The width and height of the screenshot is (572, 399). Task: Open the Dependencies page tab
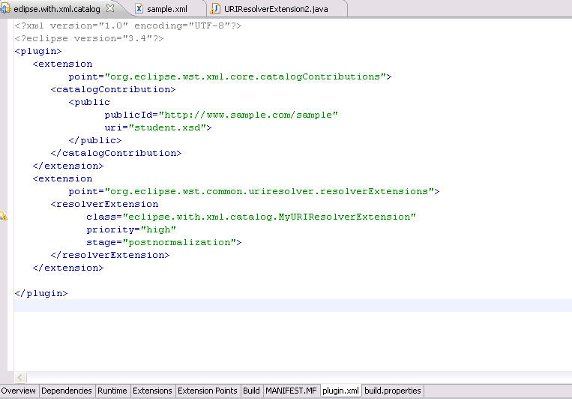point(66,391)
